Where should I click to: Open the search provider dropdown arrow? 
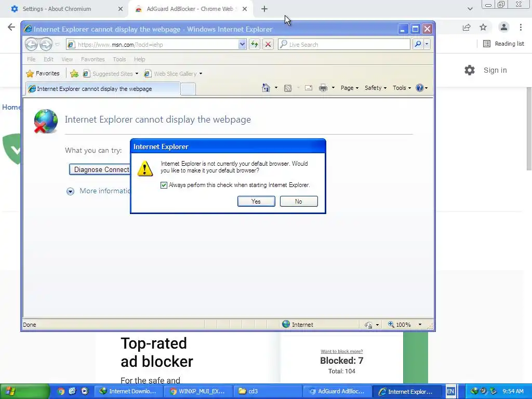(427, 44)
